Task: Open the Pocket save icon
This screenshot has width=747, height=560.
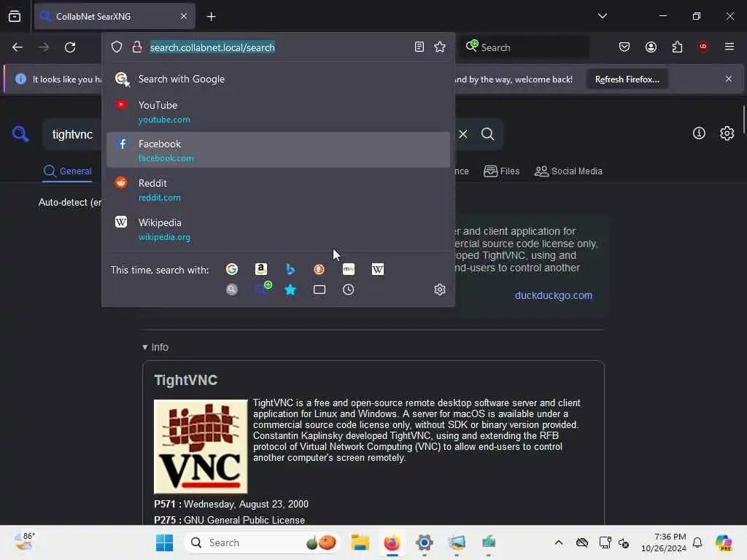Action: 624,47
